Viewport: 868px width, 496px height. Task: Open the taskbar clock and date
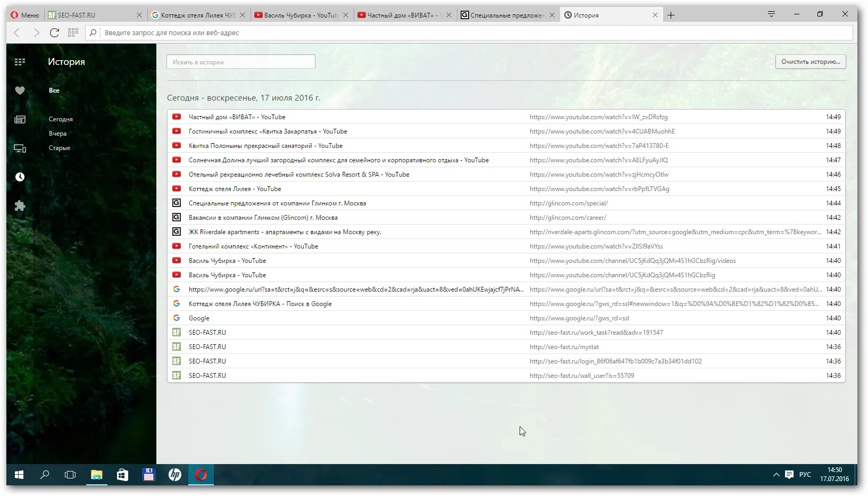(x=834, y=475)
